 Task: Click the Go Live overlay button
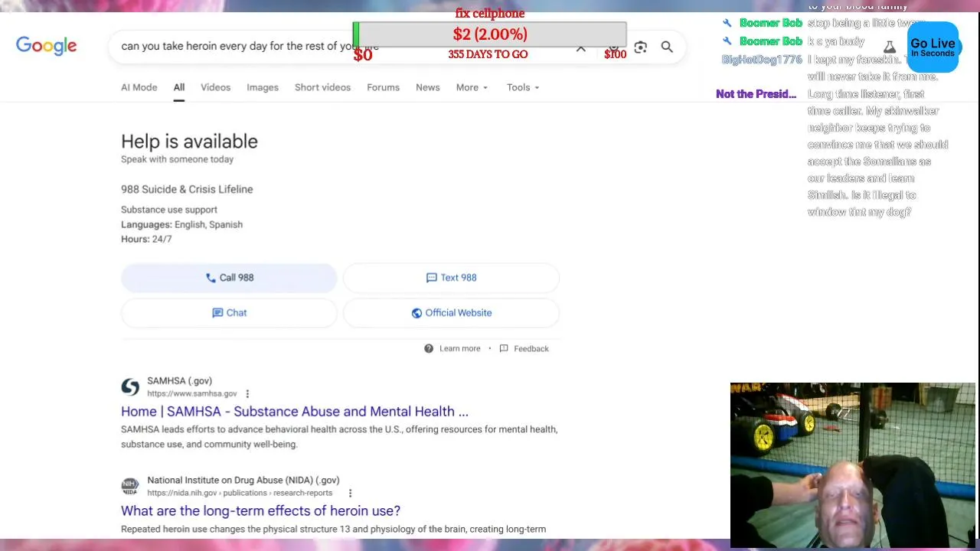(x=933, y=47)
